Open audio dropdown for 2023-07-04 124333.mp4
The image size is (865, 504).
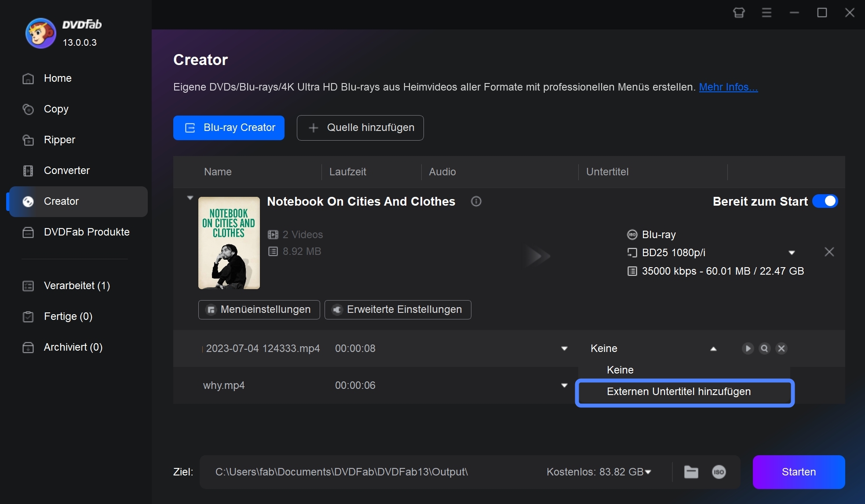564,348
